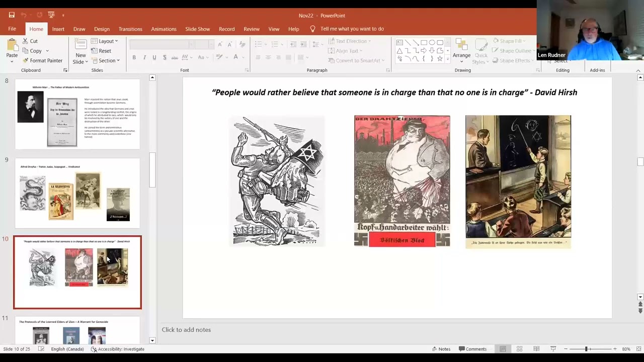Click the Zoom Out minus button

(566, 349)
